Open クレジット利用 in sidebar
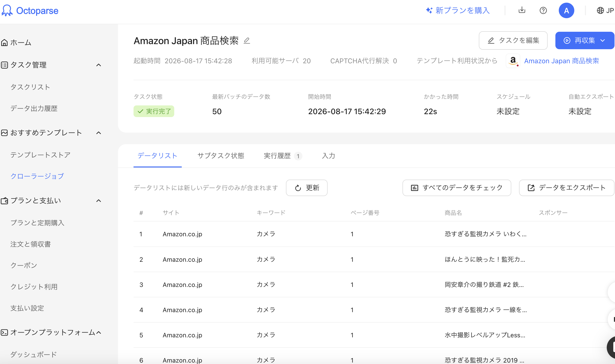This screenshot has width=615, height=364. pyautogui.click(x=34, y=287)
